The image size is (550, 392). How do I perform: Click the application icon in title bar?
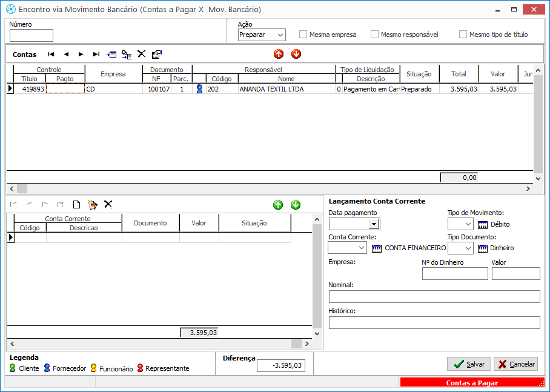pos(11,9)
